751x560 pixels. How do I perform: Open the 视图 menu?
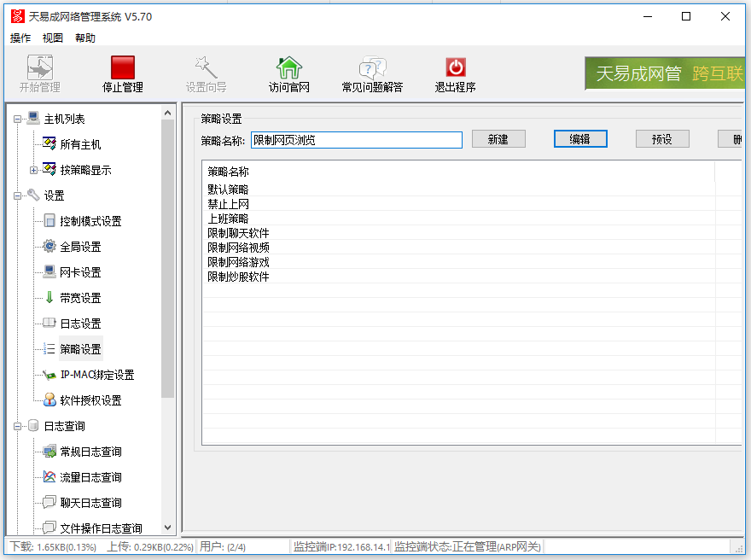53,38
